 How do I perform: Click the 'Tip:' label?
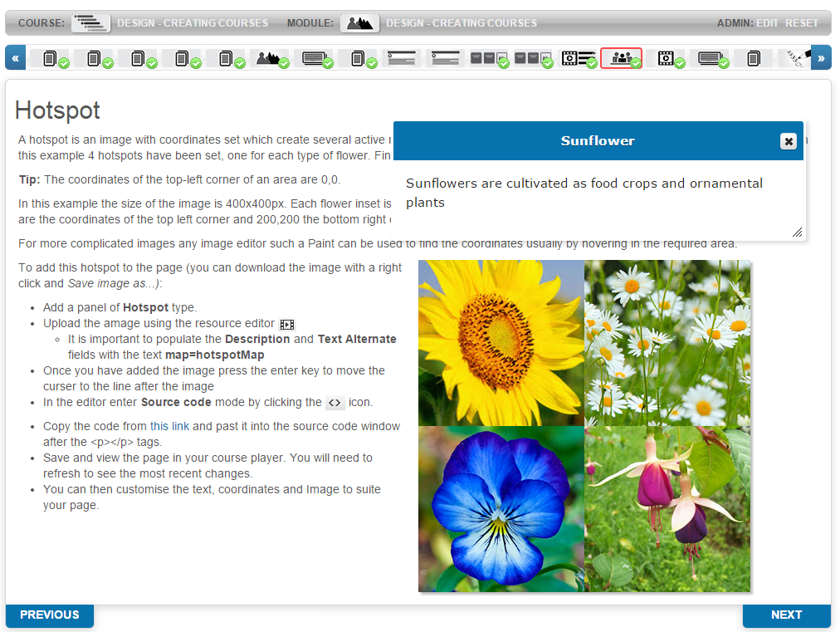(x=29, y=179)
